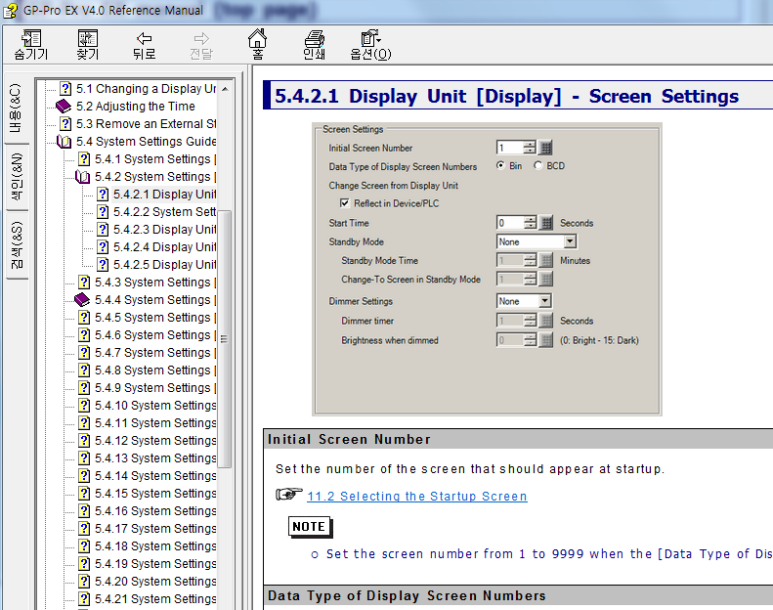
Task: Click the pointing-hand reference icon
Action: (x=289, y=493)
